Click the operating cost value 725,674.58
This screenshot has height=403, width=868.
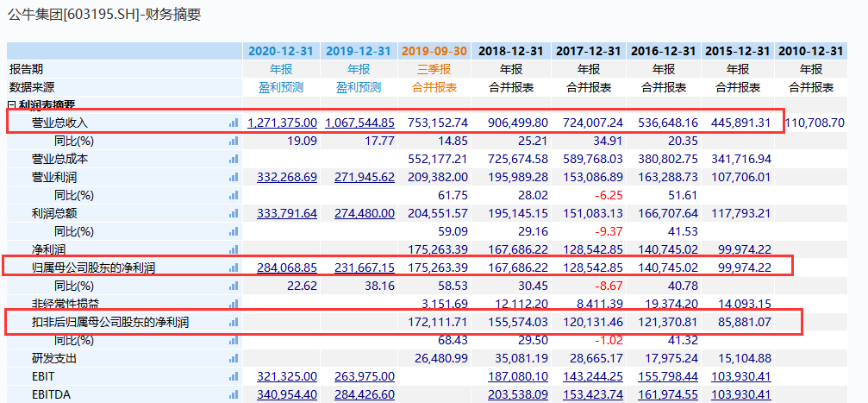(x=518, y=159)
